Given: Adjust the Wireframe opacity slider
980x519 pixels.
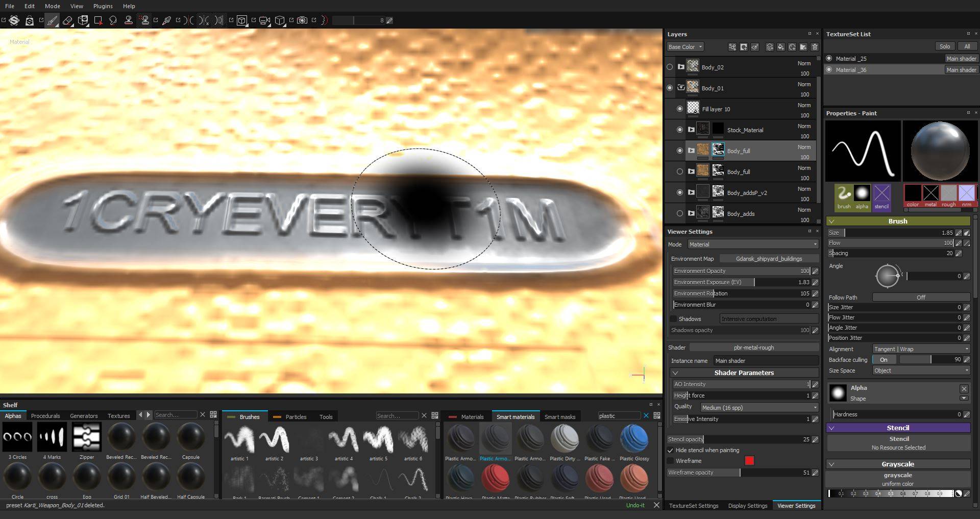Looking at the screenshot, I should pyautogui.click(x=739, y=473).
